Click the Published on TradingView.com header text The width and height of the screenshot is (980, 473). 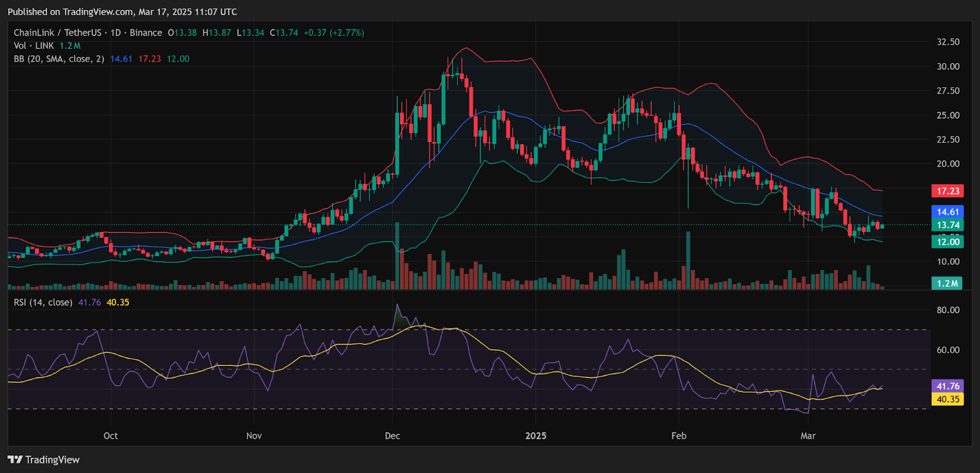(122, 12)
